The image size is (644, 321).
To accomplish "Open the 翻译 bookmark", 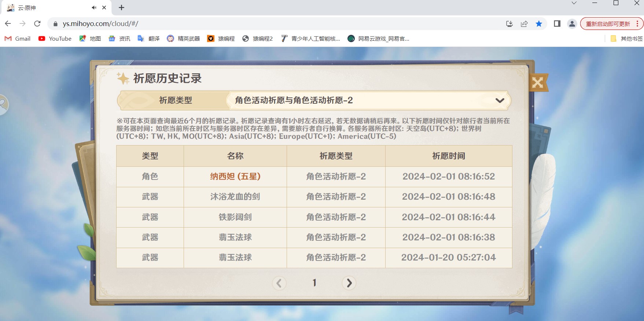I will point(149,38).
